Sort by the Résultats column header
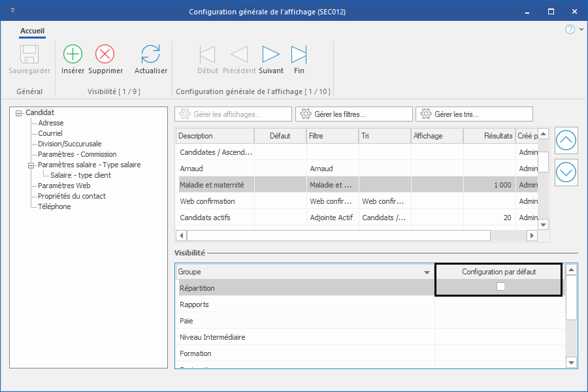588x392 pixels. point(489,136)
